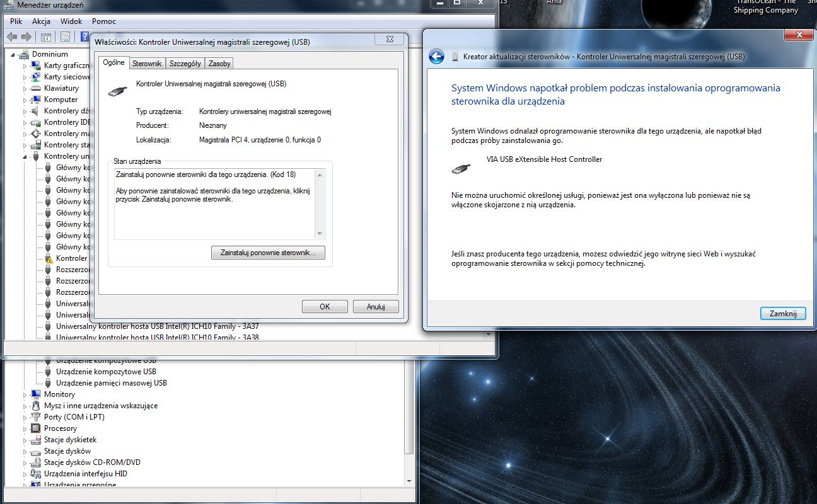Click the Karty sieciowe label
The height and width of the screenshot is (504, 817).
pyautogui.click(x=67, y=77)
